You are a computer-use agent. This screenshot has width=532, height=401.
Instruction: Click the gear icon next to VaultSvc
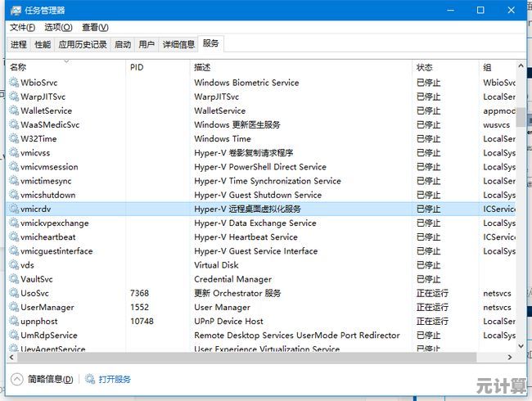13,279
